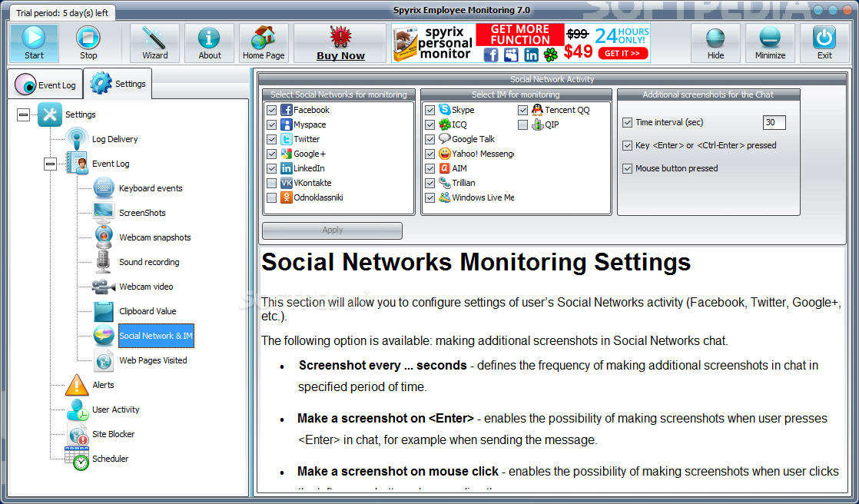Click the Twitter logo icon

click(x=287, y=139)
